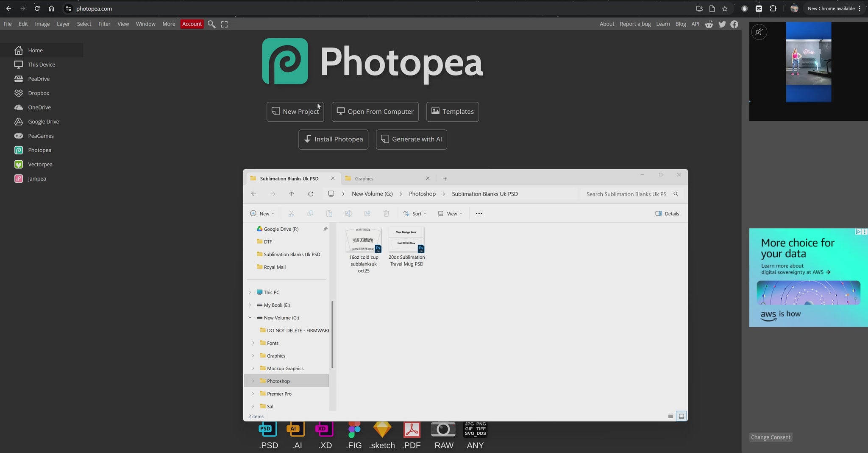868x453 pixels.
Task: Expand the Fonts folder tree node
Action: [x=253, y=343]
